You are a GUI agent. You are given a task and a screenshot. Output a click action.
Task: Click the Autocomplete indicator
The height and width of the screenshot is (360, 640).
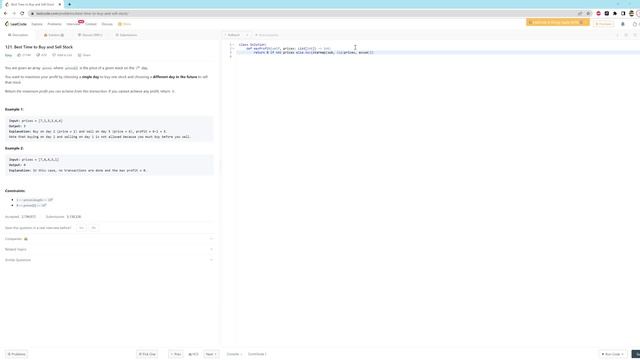tap(266, 35)
